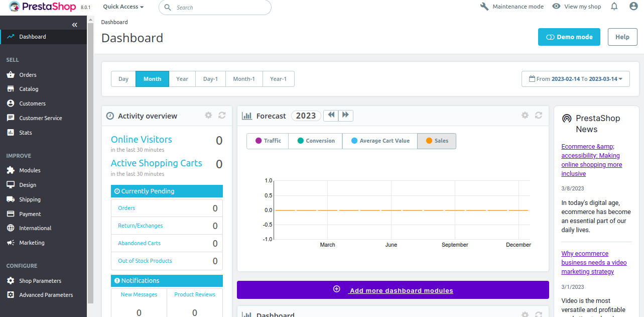Expand the Catalog menu in sidebar
Image resolution: width=644 pixels, height=317 pixels.
[x=29, y=89]
